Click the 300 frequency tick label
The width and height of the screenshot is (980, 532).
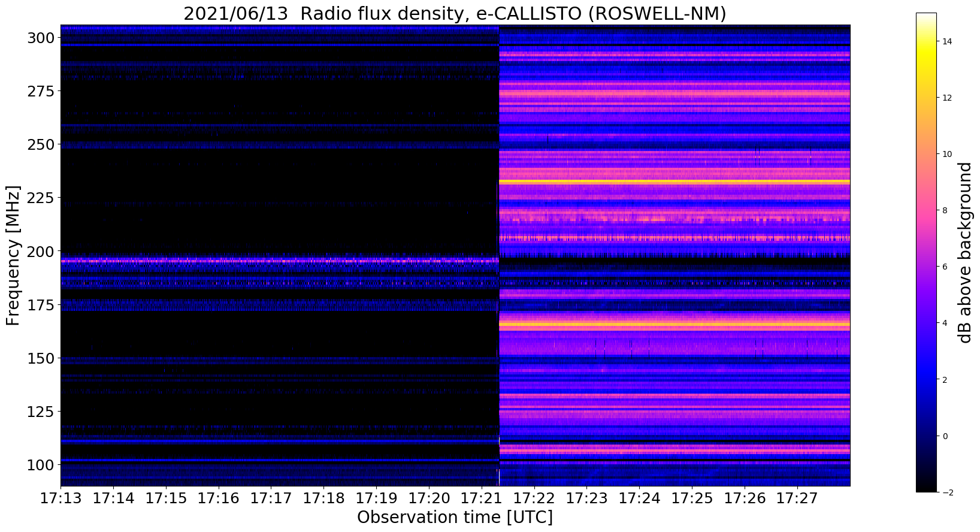point(41,38)
